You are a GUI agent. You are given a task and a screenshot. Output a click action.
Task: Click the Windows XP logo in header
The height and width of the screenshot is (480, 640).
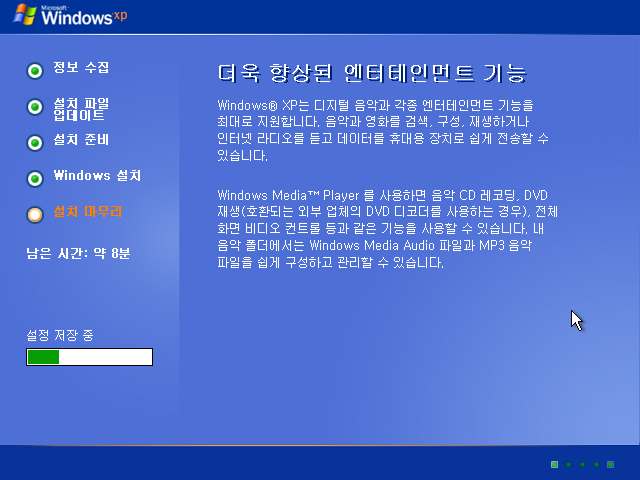(70, 15)
